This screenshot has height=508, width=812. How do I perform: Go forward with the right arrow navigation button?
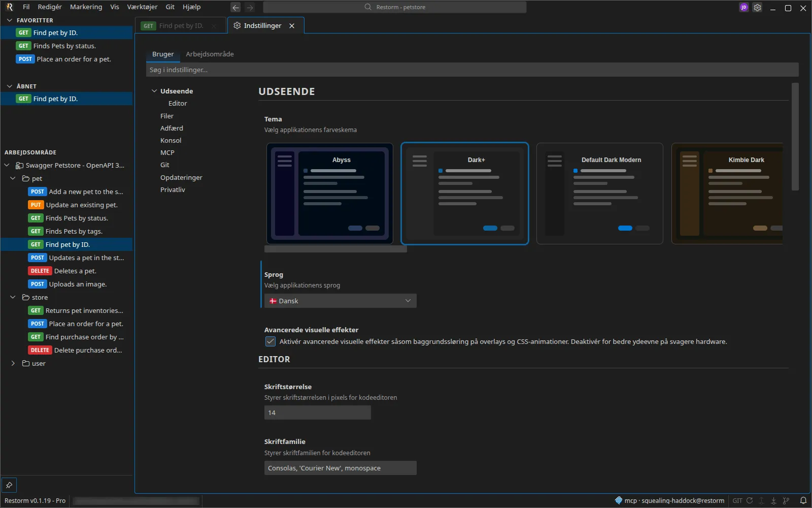coord(250,7)
